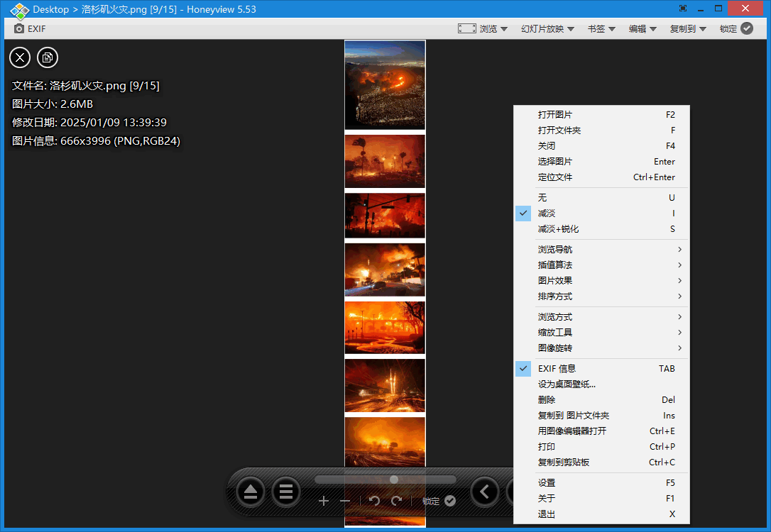Click the previous image arrow button
The image size is (771, 532).
pos(485,491)
